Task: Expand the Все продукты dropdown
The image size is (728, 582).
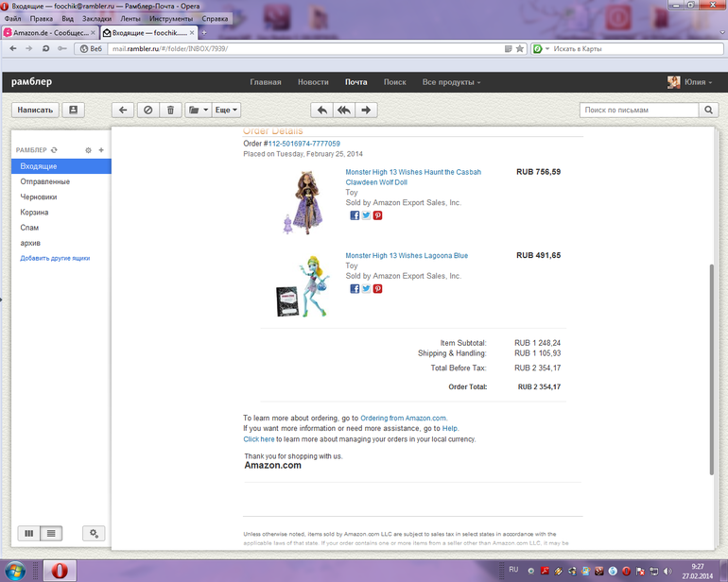Action: click(451, 82)
